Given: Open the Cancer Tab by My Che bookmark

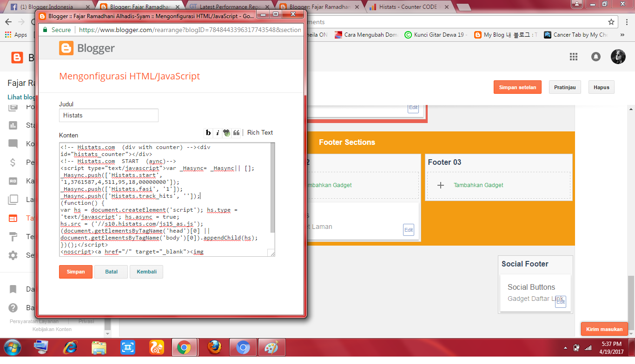Looking at the screenshot, I should [x=575, y=35].
